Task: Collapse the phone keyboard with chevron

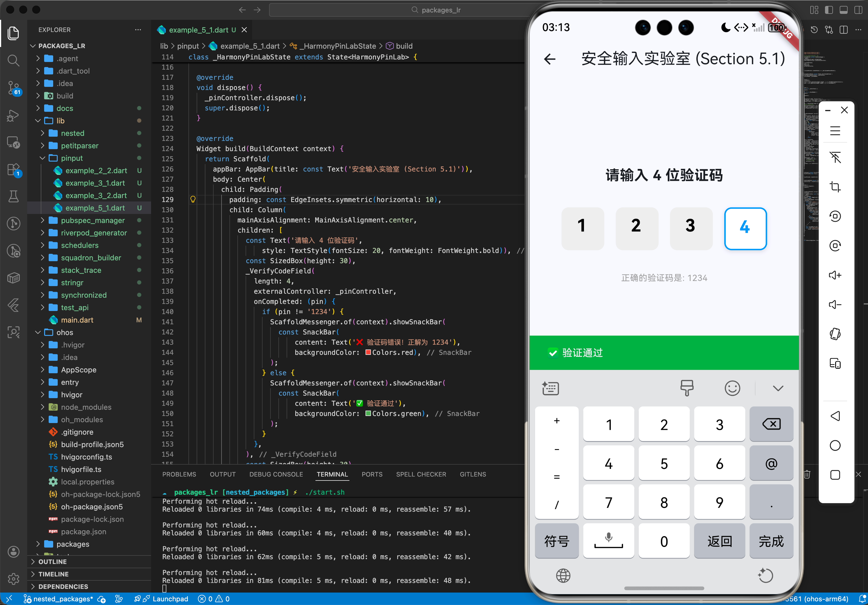Action: click(778, 388)
